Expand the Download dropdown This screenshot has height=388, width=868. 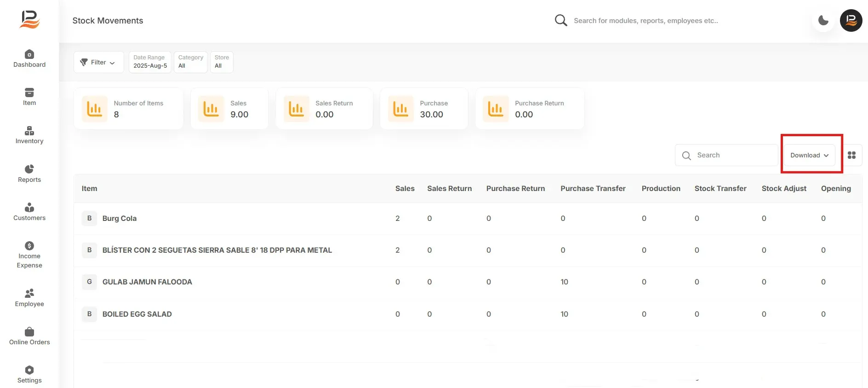[809, 155]
